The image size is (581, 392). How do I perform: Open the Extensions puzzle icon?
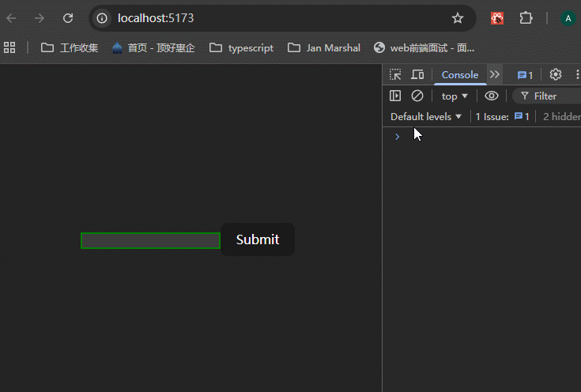point(526,18)
